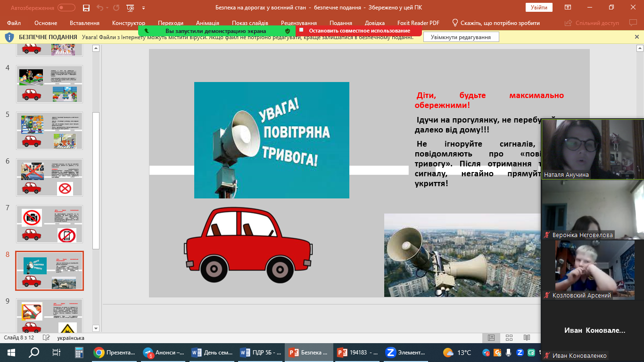The width and height of the screenshot is (644, 362).
Task: Click the thumbnail pane scroll up arrow
Action: pyautogui.click(x=96, y=48)
